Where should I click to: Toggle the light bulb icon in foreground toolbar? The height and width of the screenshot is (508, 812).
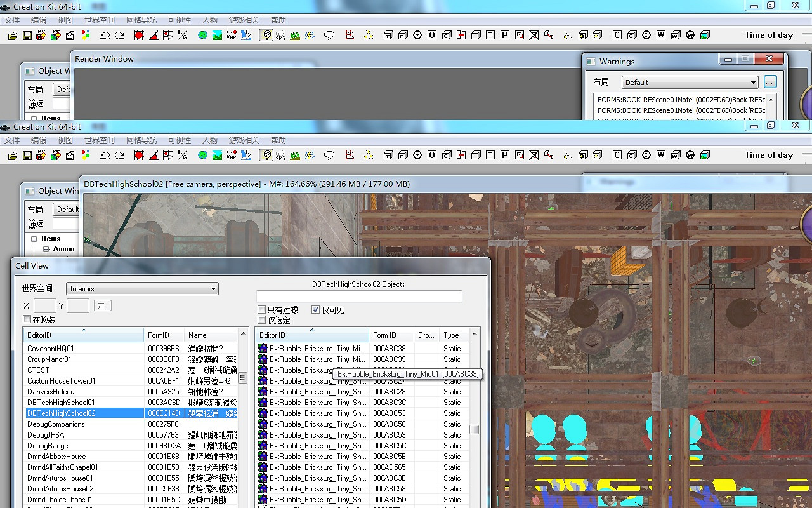266,155
